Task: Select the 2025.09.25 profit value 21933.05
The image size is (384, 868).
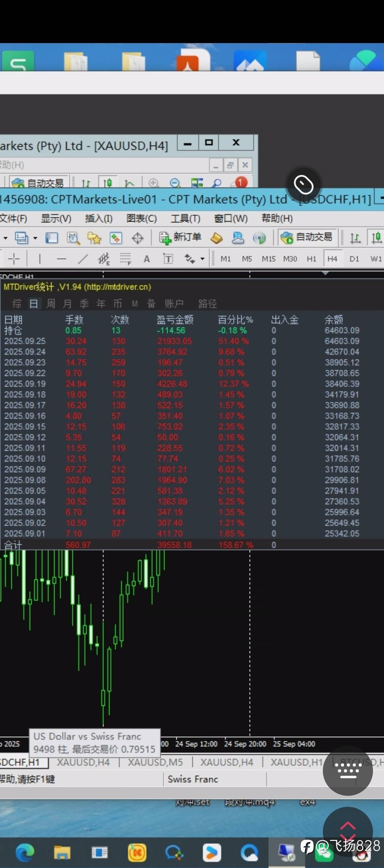Action: tap(175, 341)
